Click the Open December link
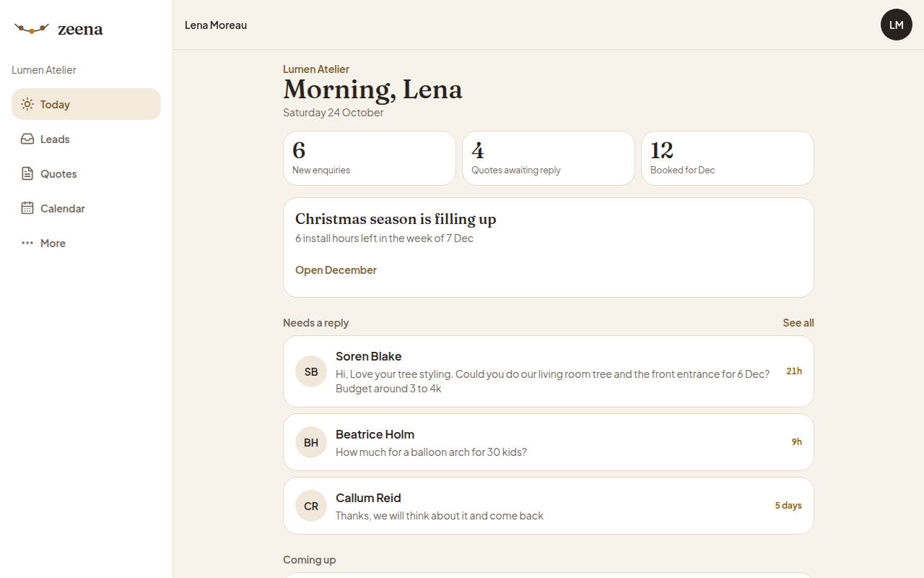 [336, 270]
